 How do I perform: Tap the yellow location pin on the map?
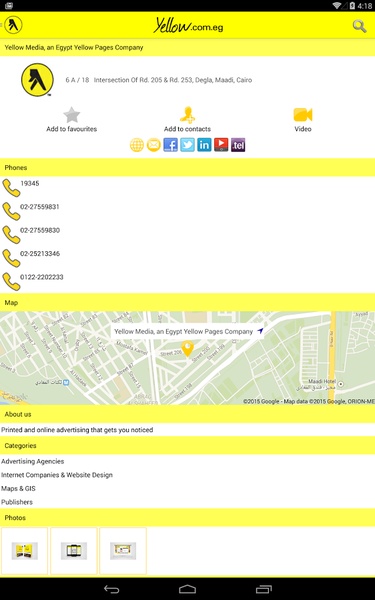point(187,349)
